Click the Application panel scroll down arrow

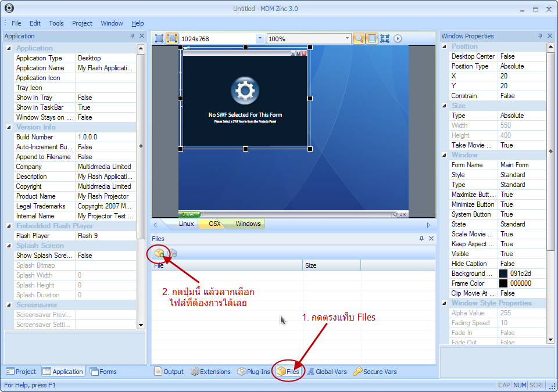pos(141,325)
